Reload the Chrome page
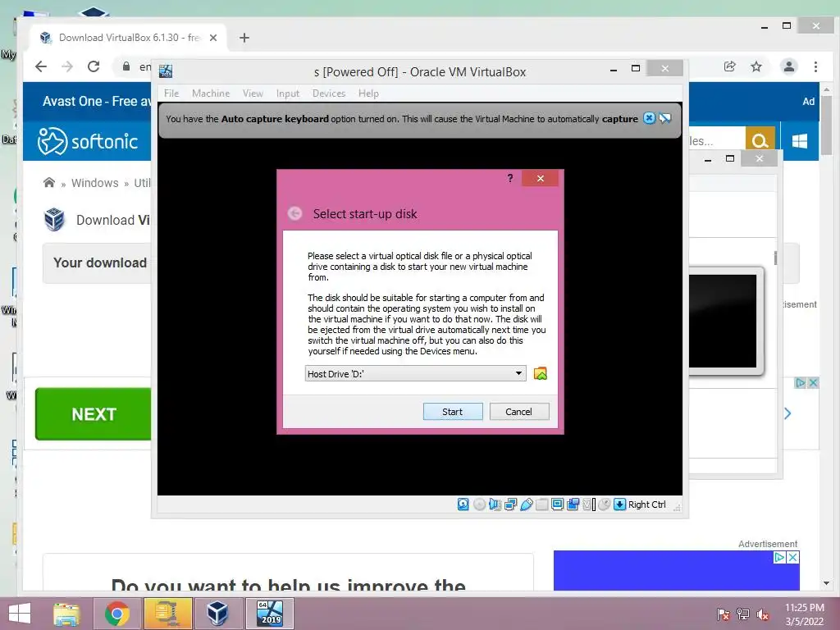Image resolution: width=840 pixels, height=630 pixels. (94, 66)
